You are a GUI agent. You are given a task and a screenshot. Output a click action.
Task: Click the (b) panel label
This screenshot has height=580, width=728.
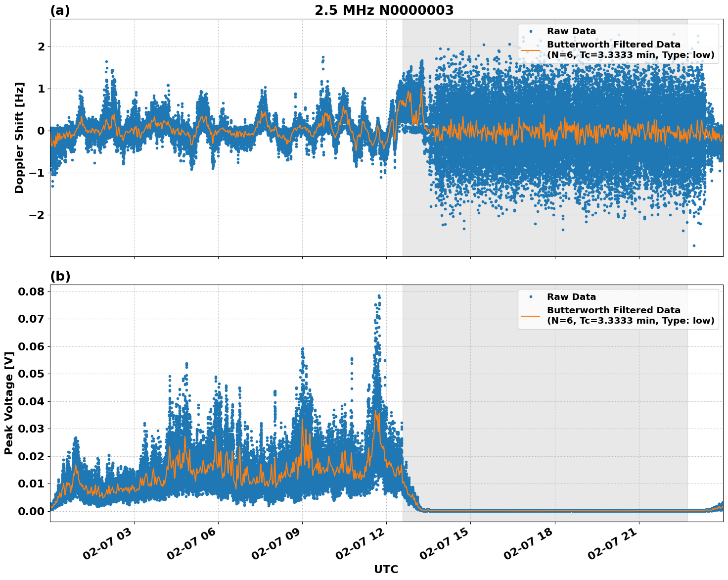60,276
